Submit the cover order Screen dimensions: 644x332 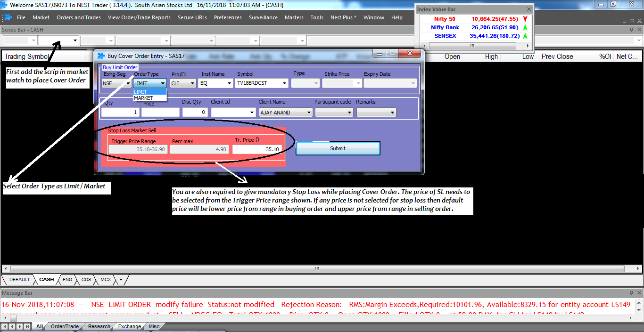pos(338,148)
